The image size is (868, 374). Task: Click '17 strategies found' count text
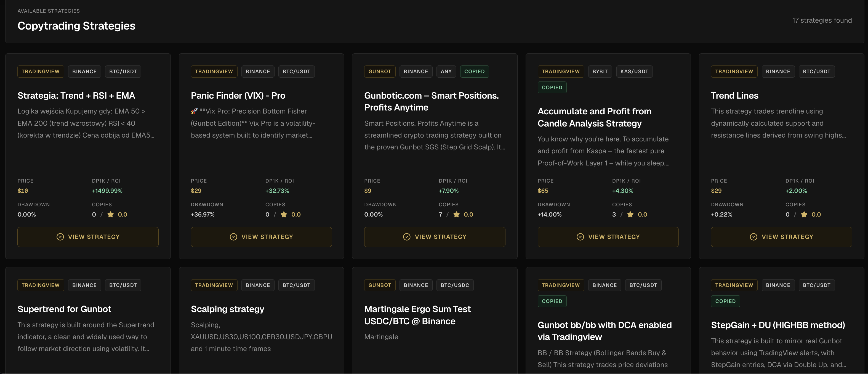click(822, 20)
